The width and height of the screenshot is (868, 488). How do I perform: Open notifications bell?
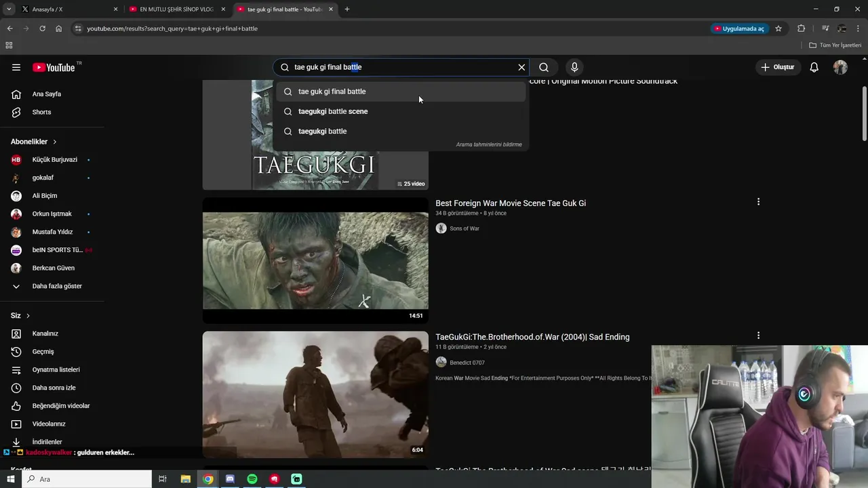(x=814, y=67)
